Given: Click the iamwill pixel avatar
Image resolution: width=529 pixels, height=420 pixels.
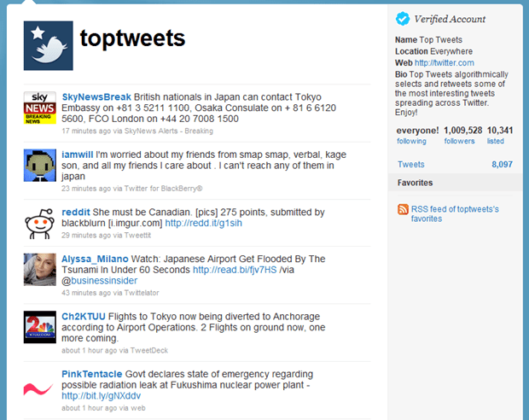Looking at the screenshot, I should tap(39, 163).
